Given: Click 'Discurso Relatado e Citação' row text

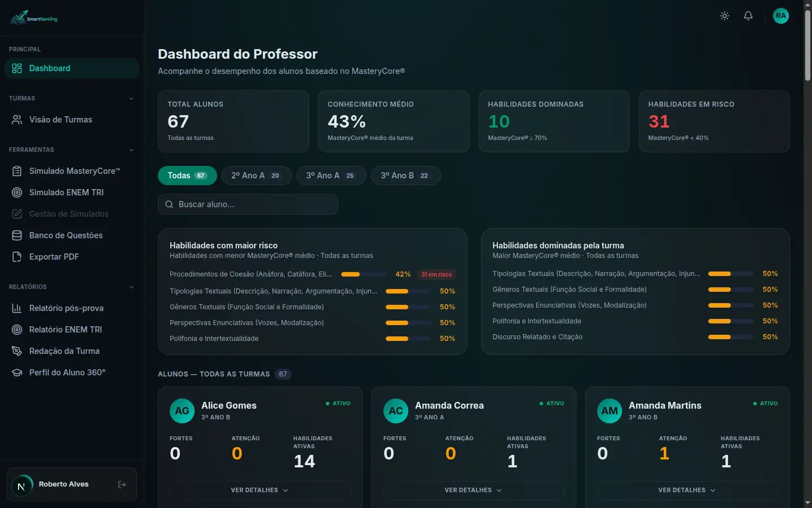Looking at the screenshot, I should [x=537, y=337].
